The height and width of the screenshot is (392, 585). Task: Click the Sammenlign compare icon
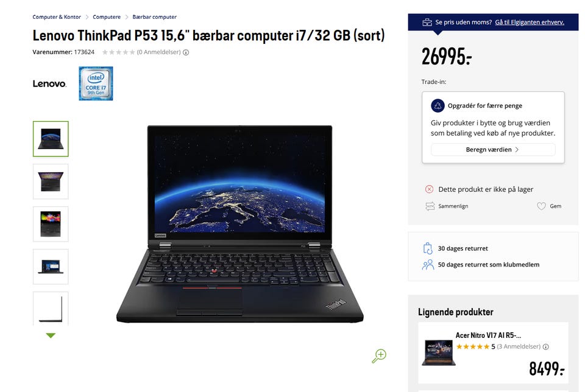(x=430, y=206)
